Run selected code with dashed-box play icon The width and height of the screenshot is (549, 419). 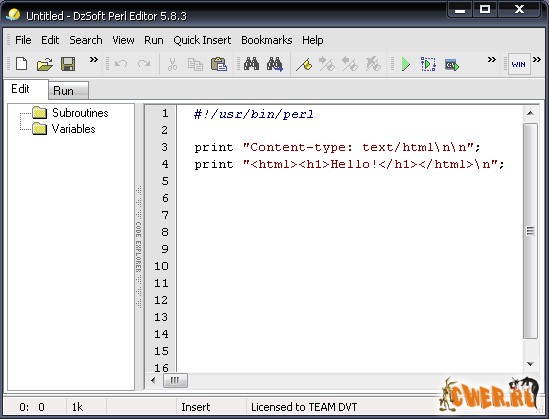tap(428, 64)
